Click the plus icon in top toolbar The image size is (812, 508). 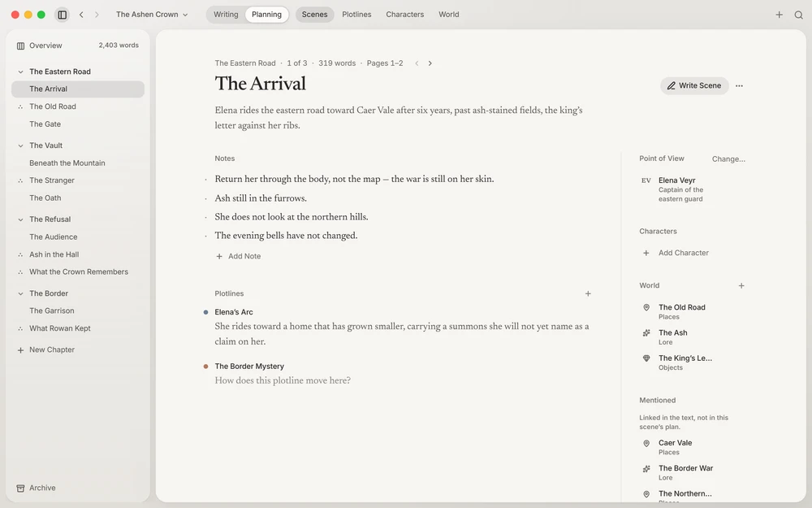779,15
